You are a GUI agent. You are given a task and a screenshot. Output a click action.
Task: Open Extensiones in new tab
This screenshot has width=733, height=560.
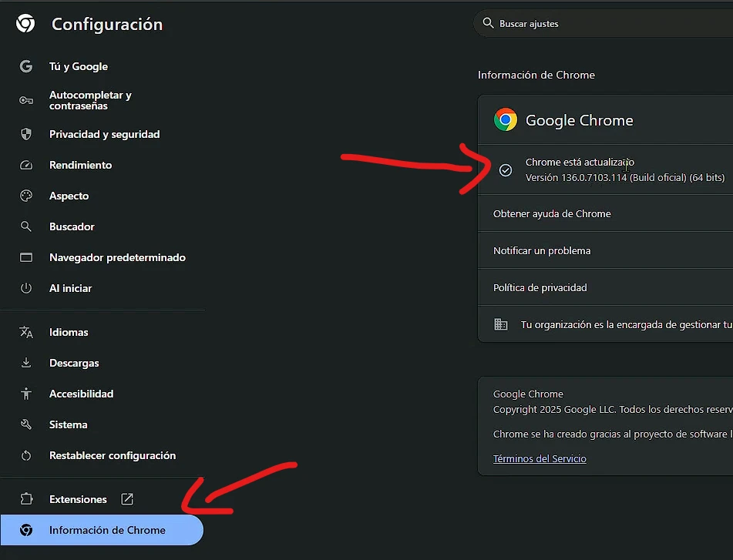(x=78, y=499)
